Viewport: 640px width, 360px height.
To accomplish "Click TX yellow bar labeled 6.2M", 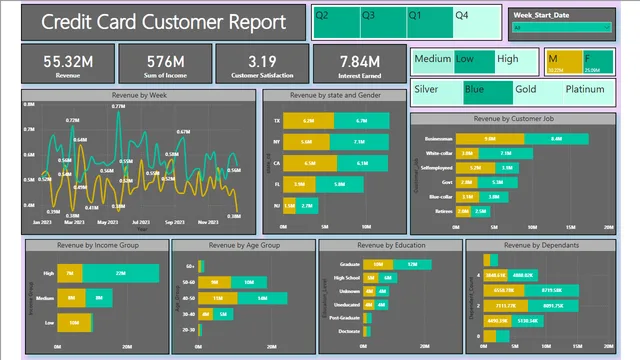I will pyautogui.click(x=309, y=121).
